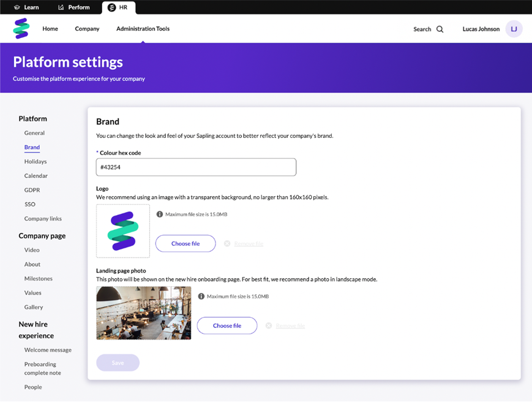Click the info icon beside landing photo size
532x402 pixels.
click(201, 297)
